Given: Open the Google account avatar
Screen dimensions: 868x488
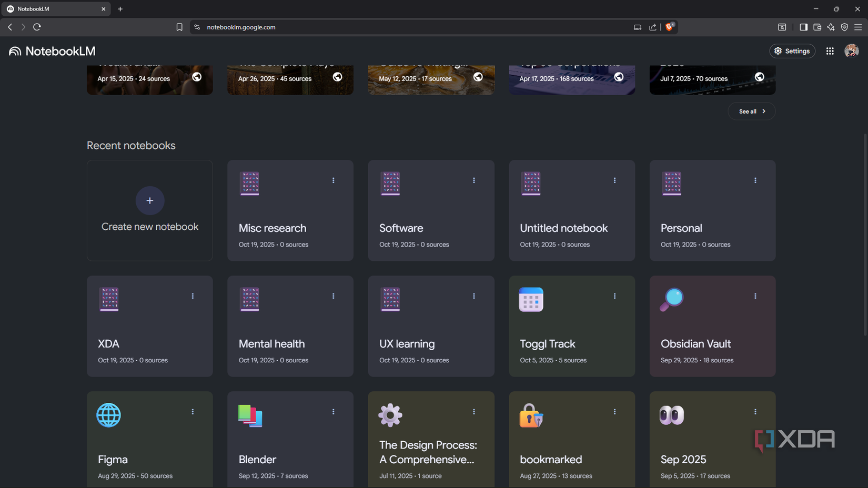Looking at the screenshot, I should pyautogui.click(x=851, y=51).
